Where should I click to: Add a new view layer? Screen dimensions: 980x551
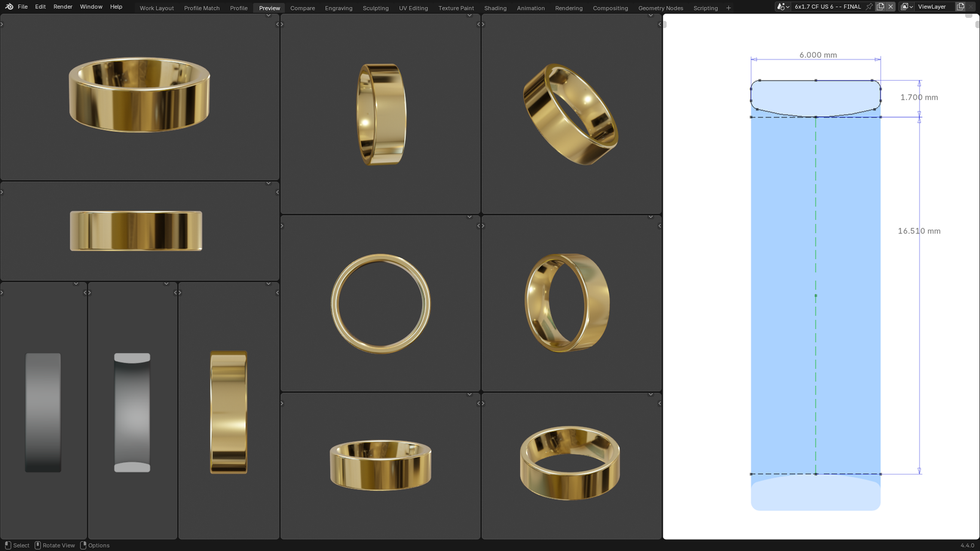pos(960,7)
